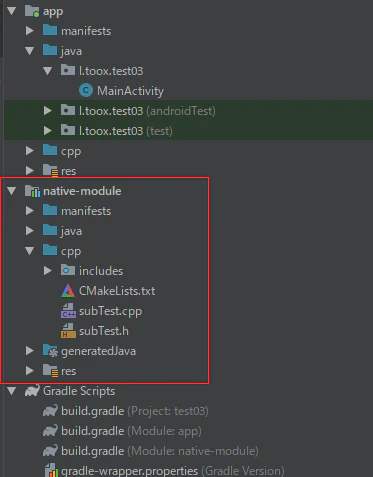
Task: Collapse the app module tree
Action: pos(12,11)
